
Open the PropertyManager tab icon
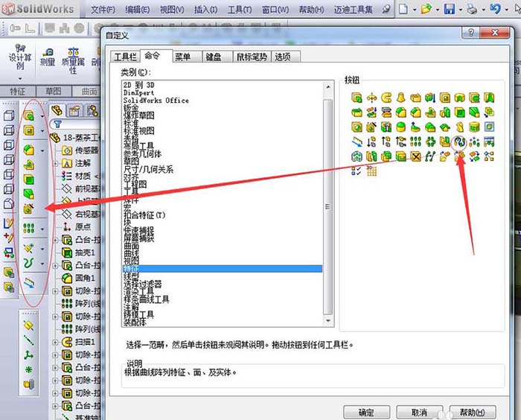[74, 111]
